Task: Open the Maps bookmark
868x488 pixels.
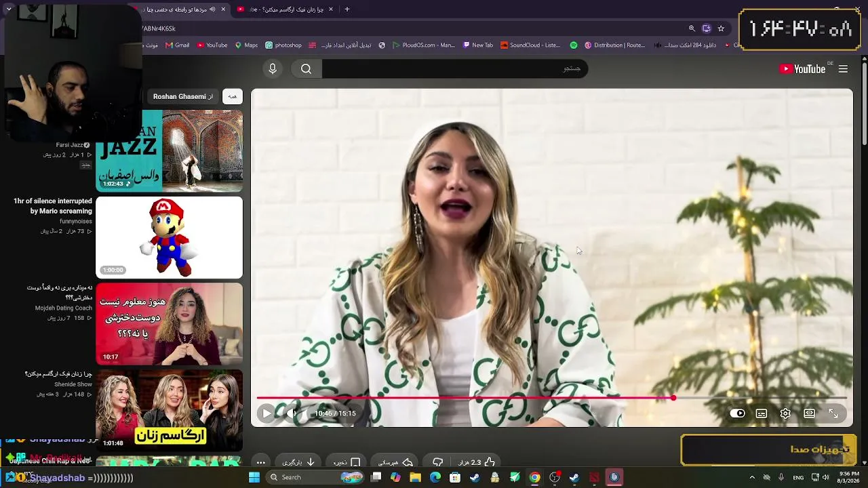Action: 246,45
